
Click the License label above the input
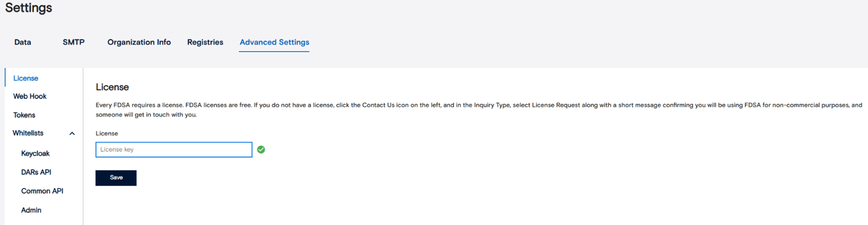[x=107, y=133]
